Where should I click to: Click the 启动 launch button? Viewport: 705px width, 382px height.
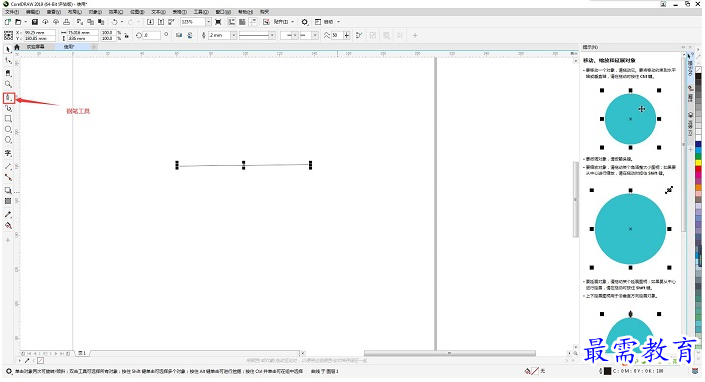[x=330, y=22]
